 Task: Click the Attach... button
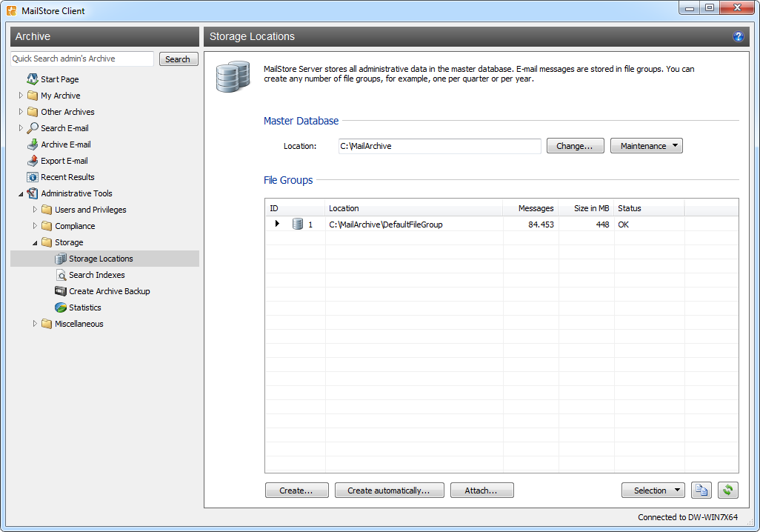(x=481, y=491)
